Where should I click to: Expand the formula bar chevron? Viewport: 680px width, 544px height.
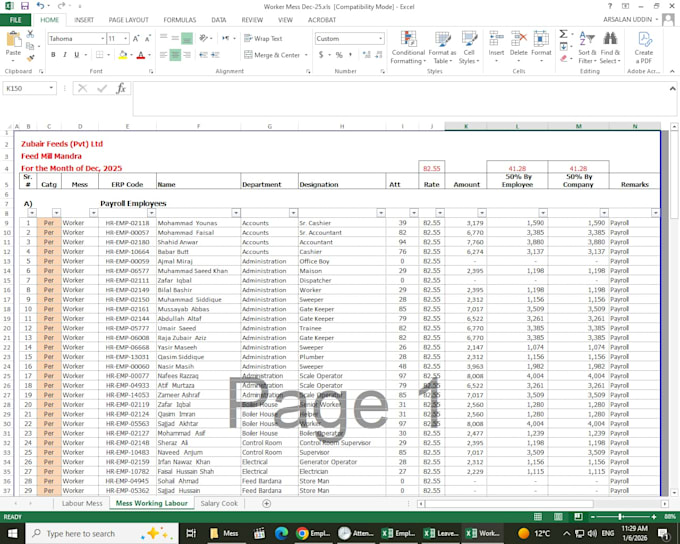(672, 88)
